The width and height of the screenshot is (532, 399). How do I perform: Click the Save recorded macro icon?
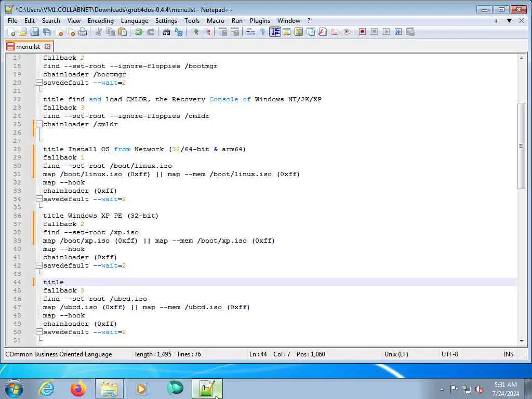click(410, 32)
